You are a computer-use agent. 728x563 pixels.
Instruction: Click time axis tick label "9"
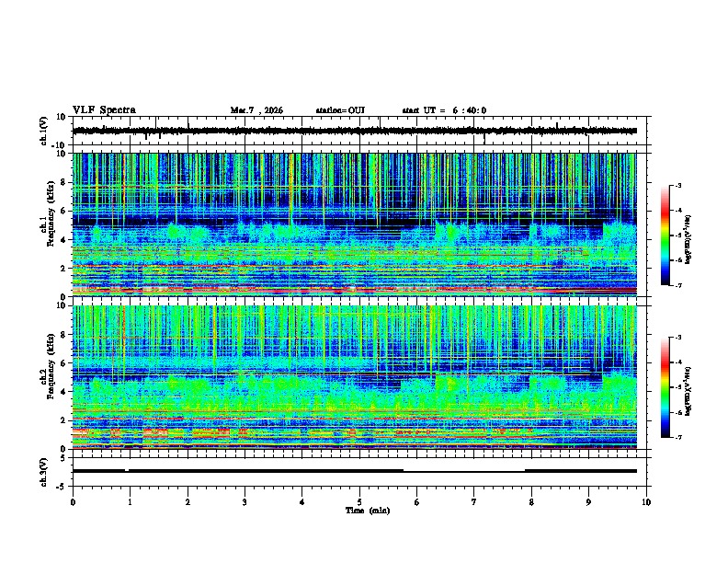pyautogui.click(x=588, y=502)
